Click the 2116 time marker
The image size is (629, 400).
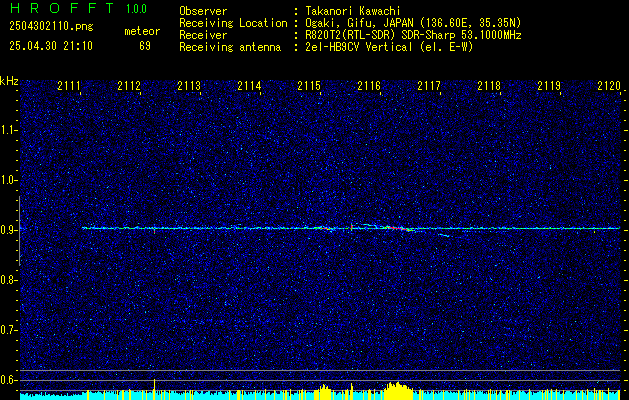pyautogui.click(x=369, y=85)
